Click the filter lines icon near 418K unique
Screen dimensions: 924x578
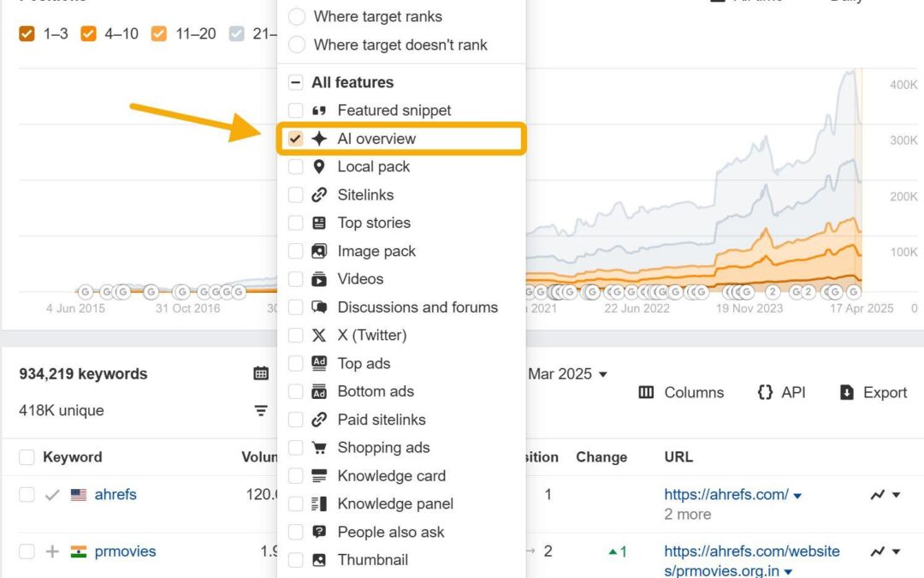coord(261,410)
